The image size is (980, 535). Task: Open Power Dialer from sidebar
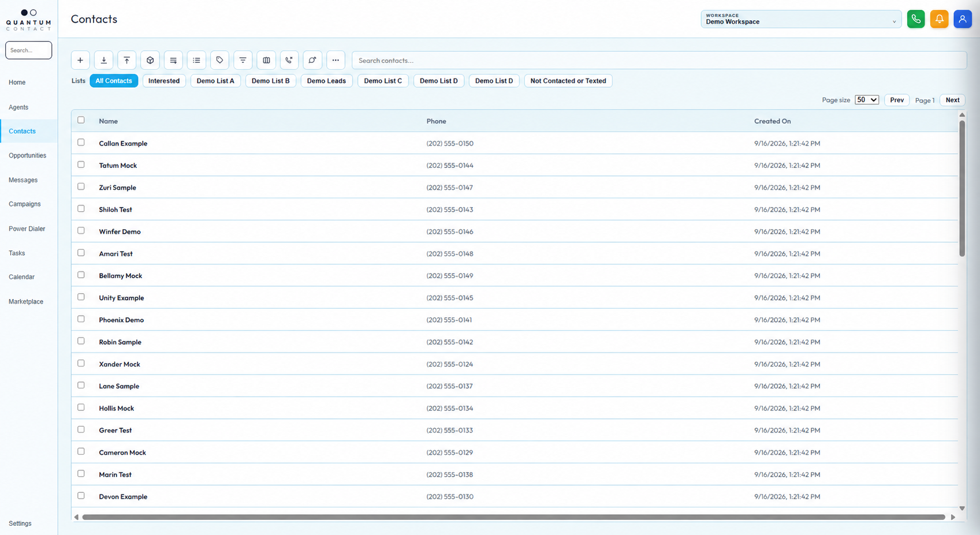point(27,229)
